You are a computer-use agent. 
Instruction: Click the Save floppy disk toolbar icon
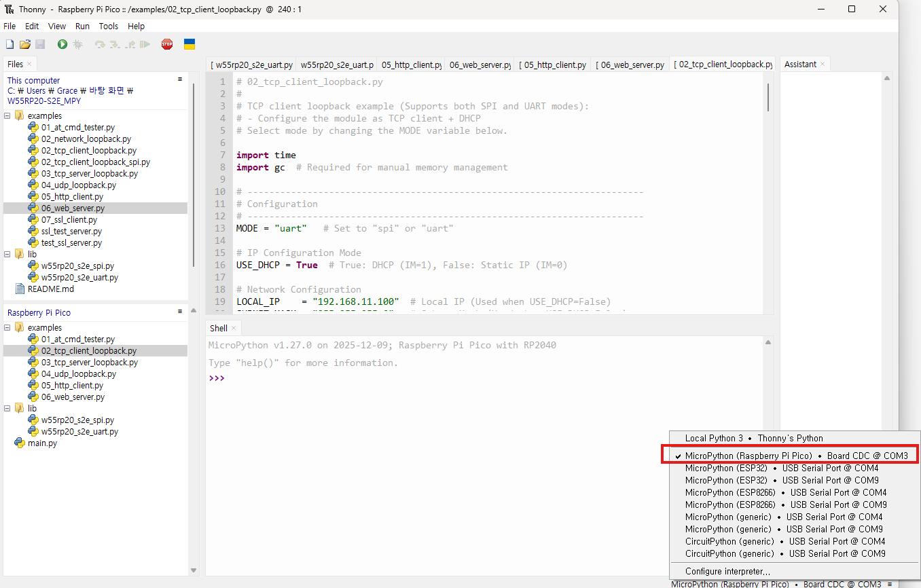tap(40, 44)
